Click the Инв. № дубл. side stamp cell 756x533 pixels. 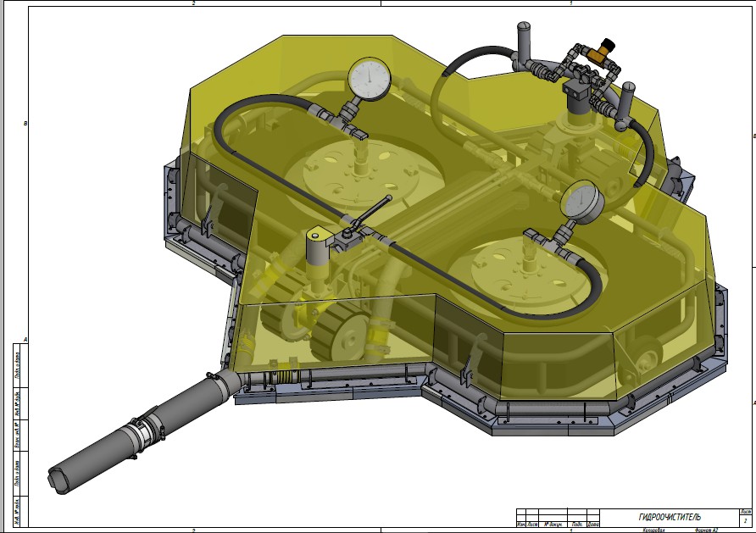tap(17, 404)
